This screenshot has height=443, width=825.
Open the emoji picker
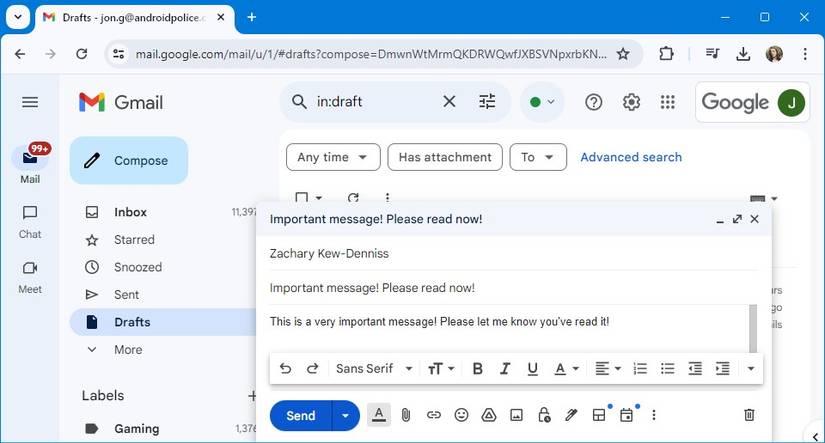click(x=461, y=415)
